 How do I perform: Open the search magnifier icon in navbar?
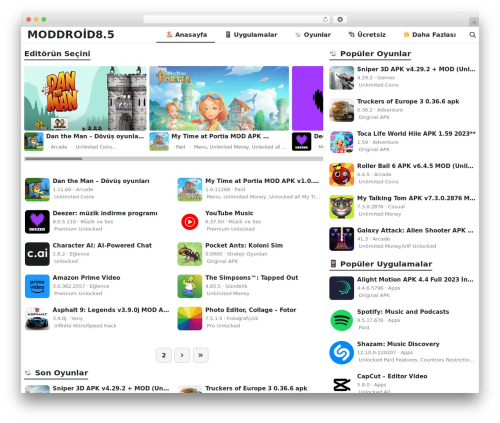(472, 35)
